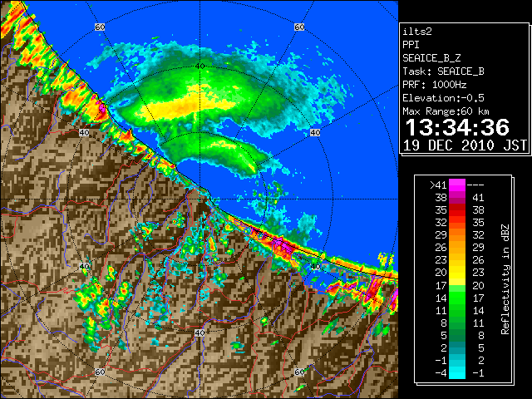Click the radar center where crosshair lines meet
532x399 pixels.
click(x=199, y=199)
